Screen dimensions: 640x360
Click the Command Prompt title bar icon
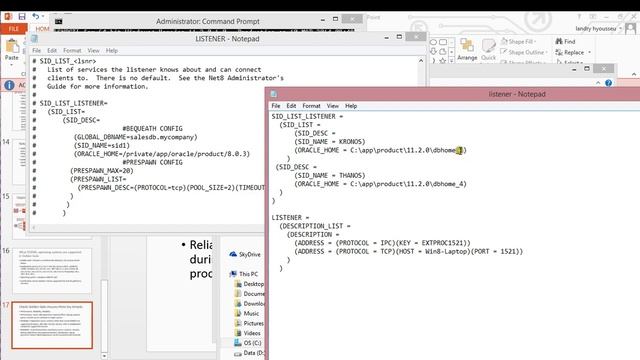(x=59, y=21)
